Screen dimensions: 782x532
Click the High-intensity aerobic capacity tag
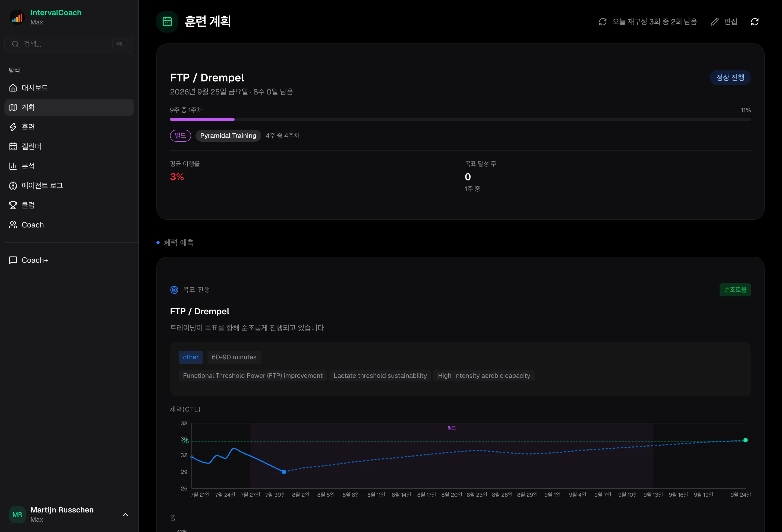(x=484, y=376)
